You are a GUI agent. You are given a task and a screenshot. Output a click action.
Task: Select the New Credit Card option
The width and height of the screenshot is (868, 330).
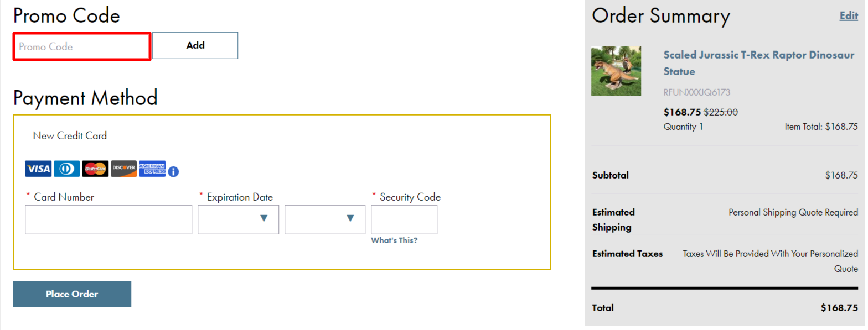click(x=70, y=135)
